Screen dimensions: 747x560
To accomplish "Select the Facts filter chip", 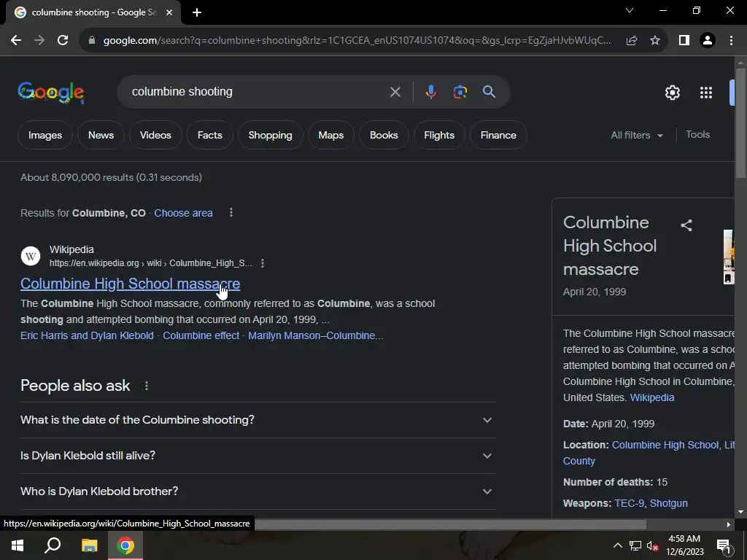I will 209,135.
